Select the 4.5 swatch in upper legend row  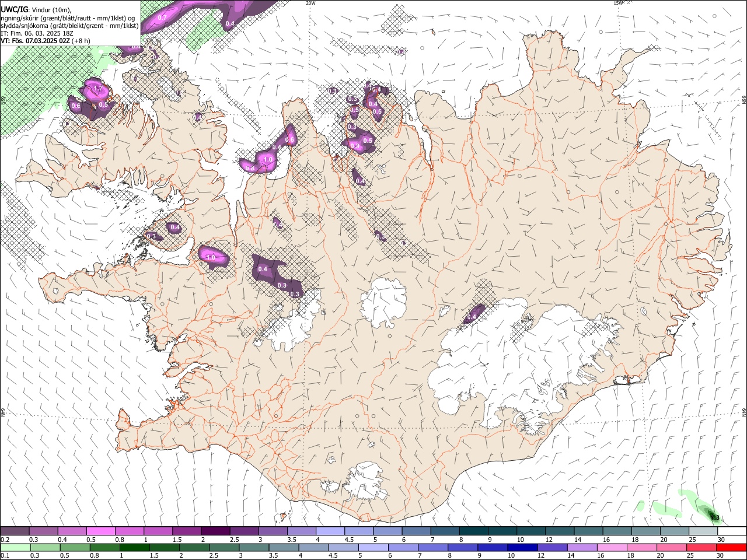click(358, 531)
